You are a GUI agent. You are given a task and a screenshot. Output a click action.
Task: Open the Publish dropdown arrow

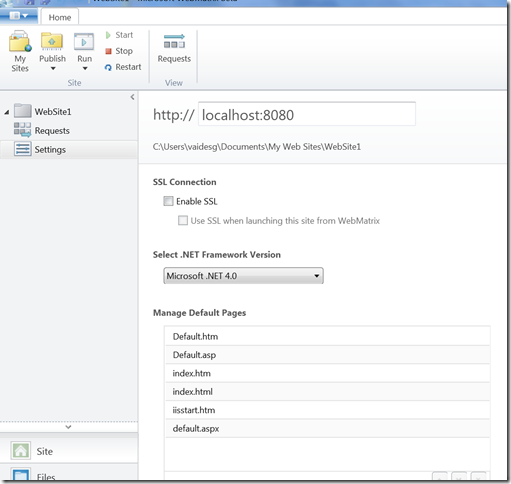point(53,69)
